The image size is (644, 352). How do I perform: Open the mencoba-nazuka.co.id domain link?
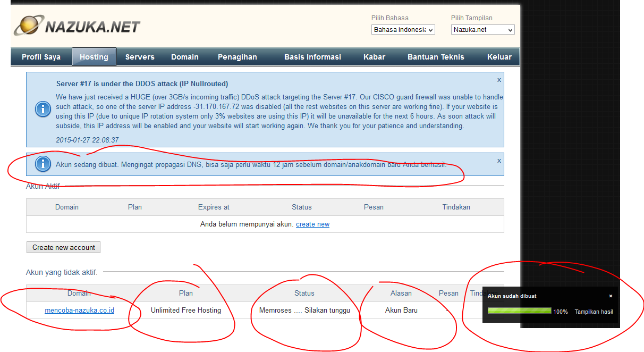click(x=79, y=310)
